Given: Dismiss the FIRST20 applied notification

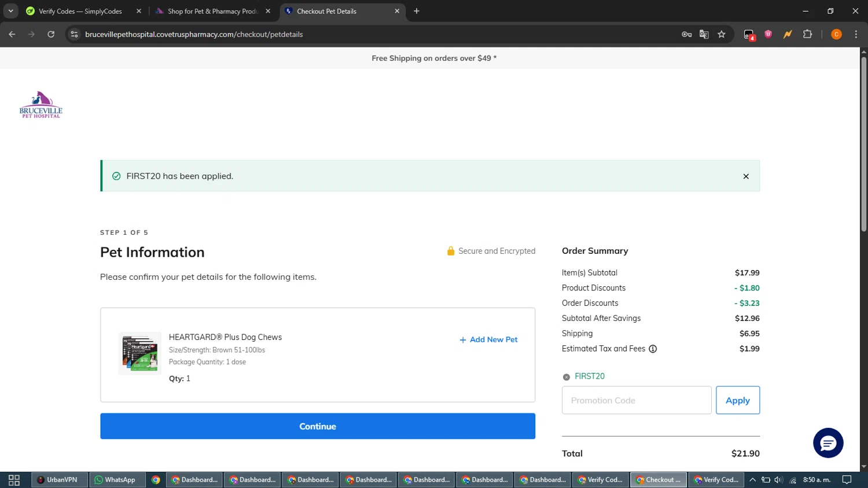Looking at the screenshot, I should 746,176.
